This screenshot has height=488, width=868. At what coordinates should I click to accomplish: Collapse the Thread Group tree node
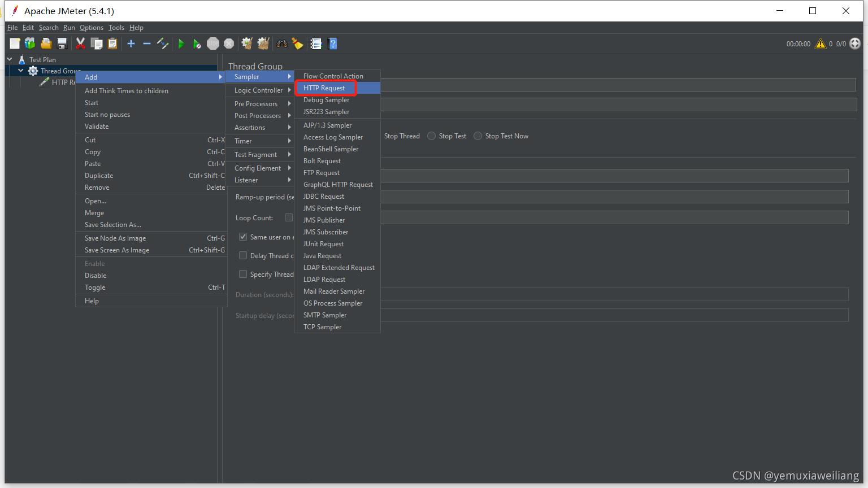point(21,71)
